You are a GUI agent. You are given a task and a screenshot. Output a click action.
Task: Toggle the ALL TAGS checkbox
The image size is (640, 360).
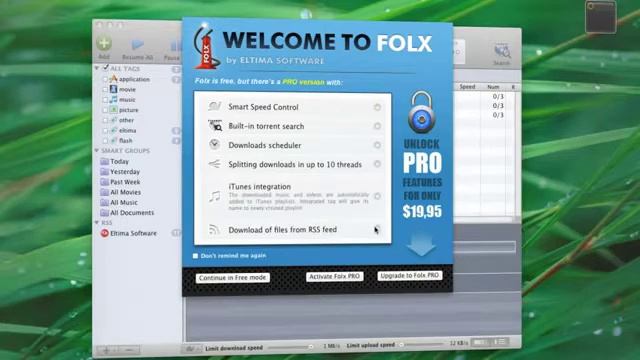pyautogui.click(x=106, y=68)
